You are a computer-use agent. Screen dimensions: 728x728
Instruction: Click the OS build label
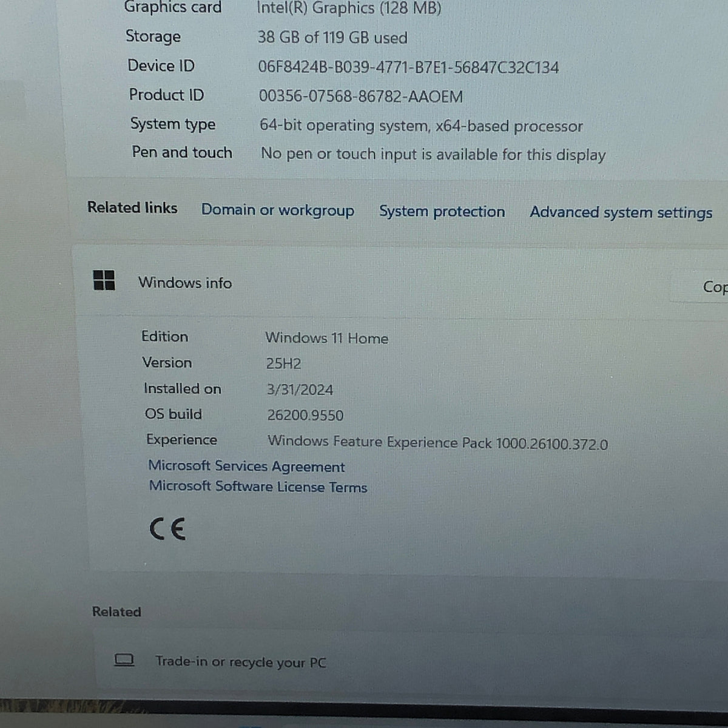pos(173,414)
